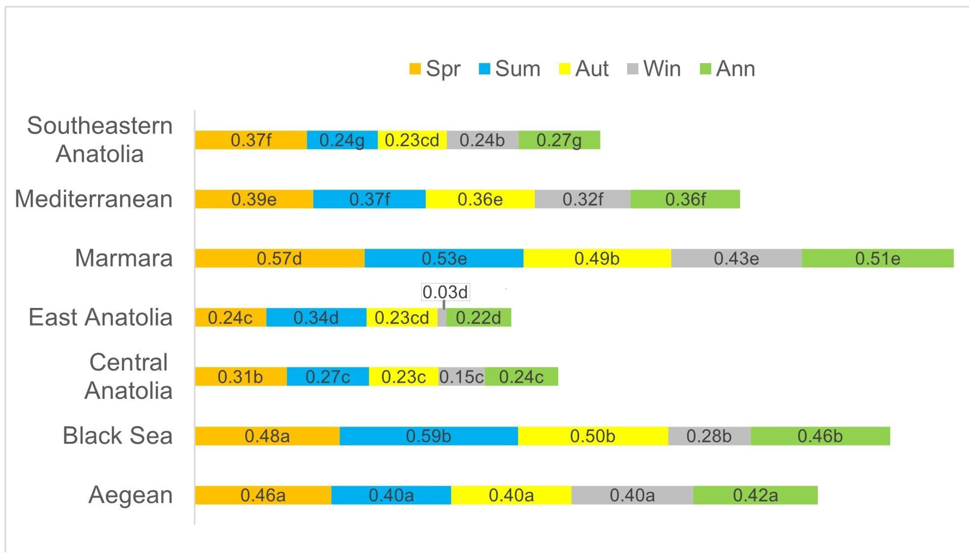Image resolution: width=976 pixels, height=560 pixels.
Task: Click the orange Spr legend swatch
Action: pyautogui.click(x=415, y=69)
